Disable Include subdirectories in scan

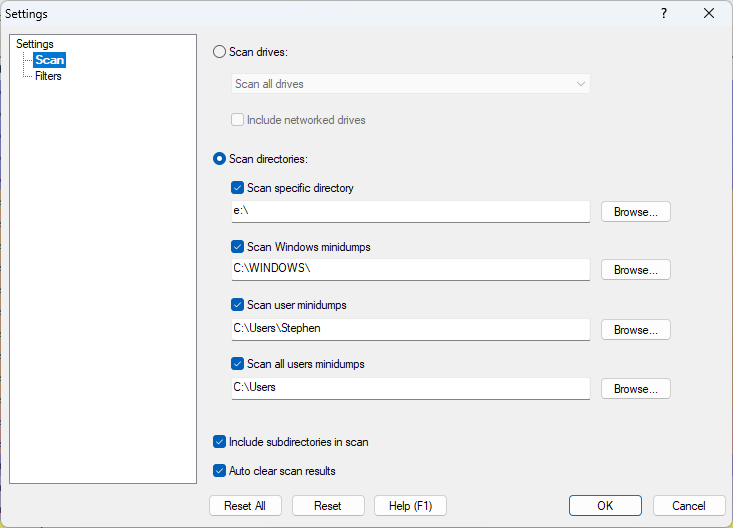click(x=219, y=441)
